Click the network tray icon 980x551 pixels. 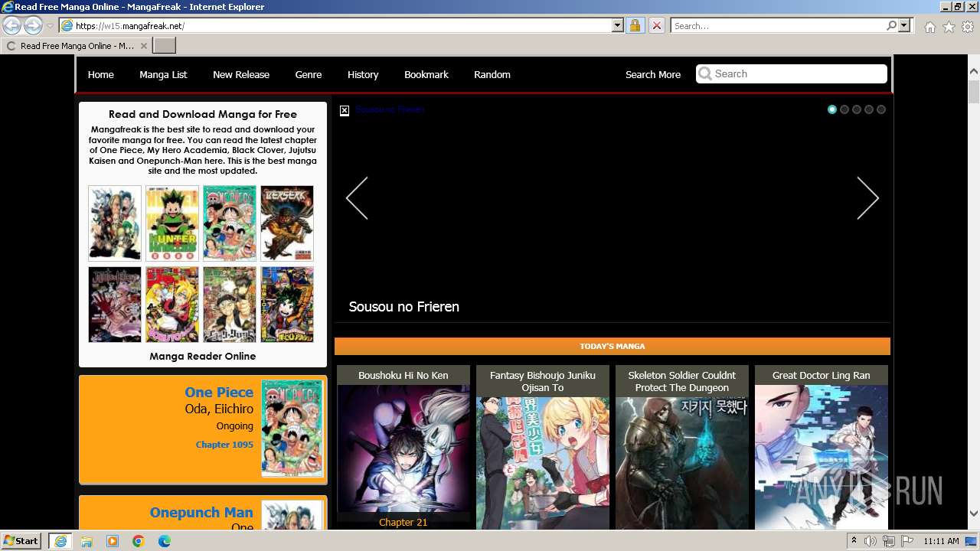click(889, 541)
